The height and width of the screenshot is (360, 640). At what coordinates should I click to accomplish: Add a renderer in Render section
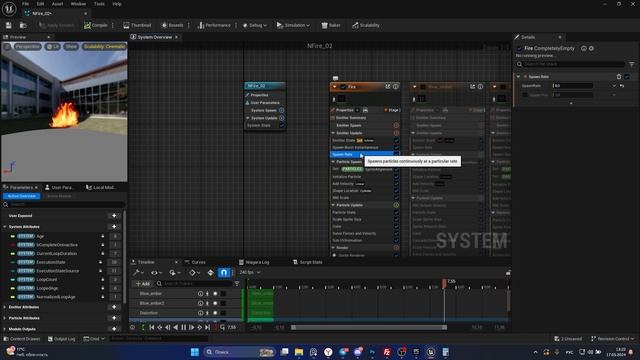coord(396,248)
